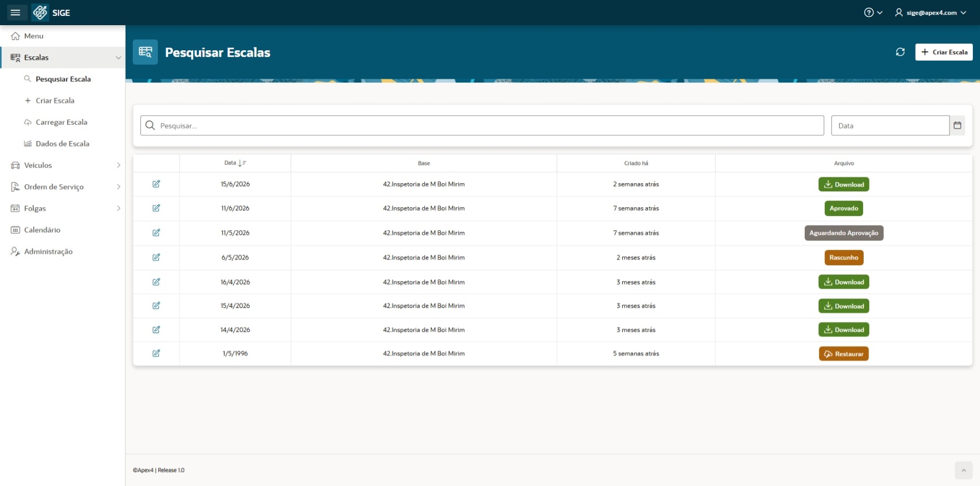Edit the 1/5/1996 escala row
This screenshot has width=980, height=486.
156,354
